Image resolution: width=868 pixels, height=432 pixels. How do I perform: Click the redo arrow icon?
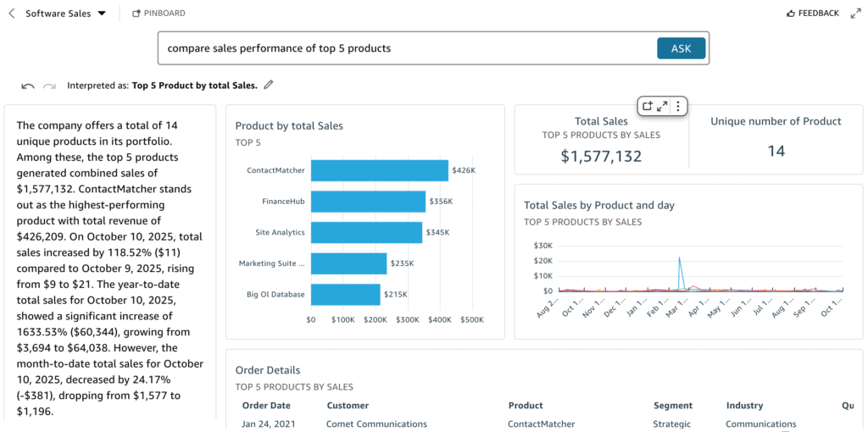[x=49, y=86]
